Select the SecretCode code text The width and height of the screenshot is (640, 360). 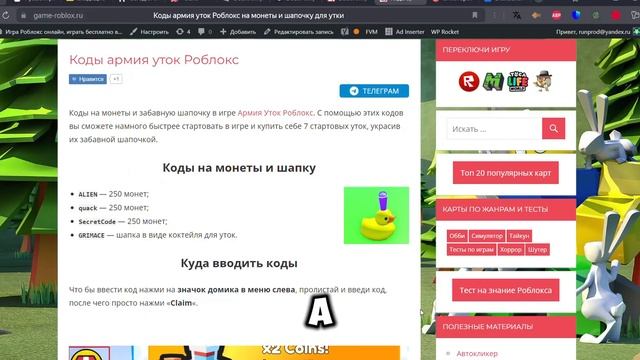97,222
